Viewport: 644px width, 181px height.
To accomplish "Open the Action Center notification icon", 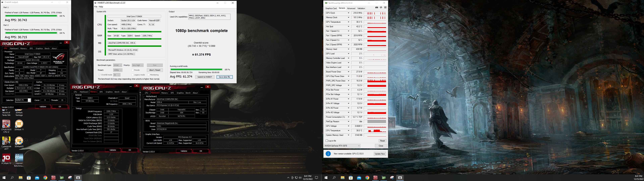I will point(316,178).
